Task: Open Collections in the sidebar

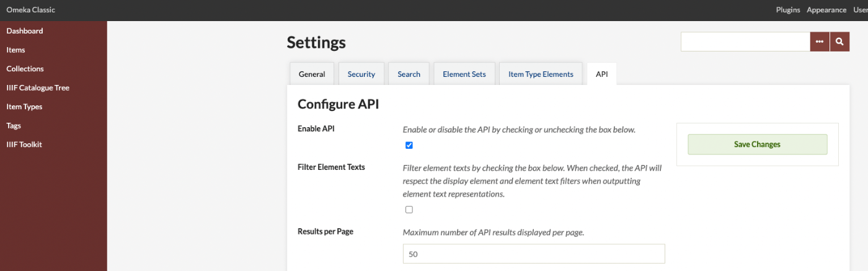Action: 25,69
